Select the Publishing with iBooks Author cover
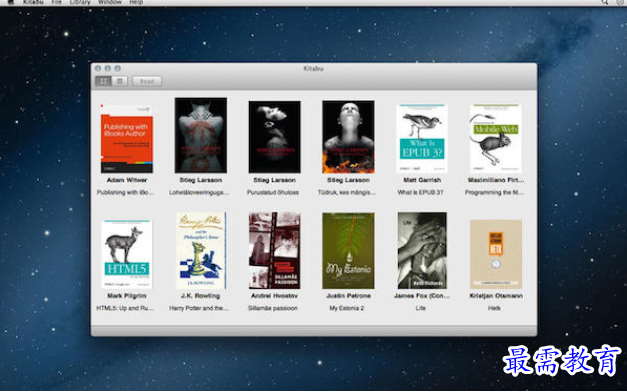Image resolution: width=627 pixels, height=392 pixels. (127, 138)
